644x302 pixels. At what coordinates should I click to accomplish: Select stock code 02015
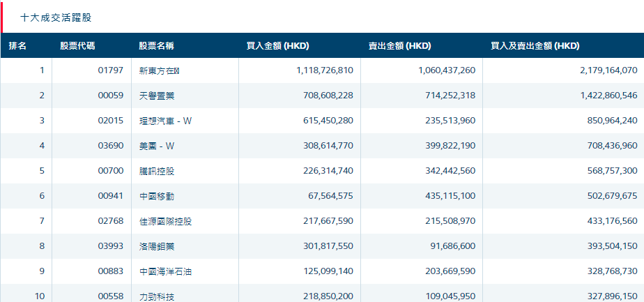tap(111, 121)
